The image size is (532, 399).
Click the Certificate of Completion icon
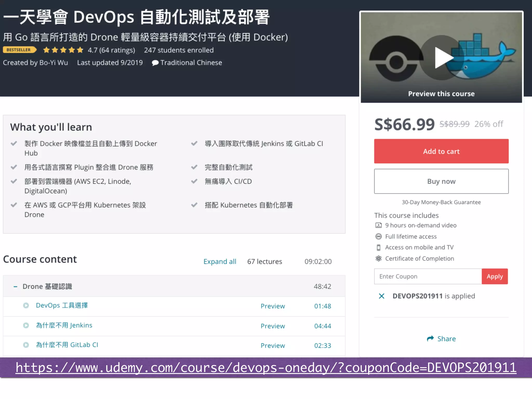(x=378, y=258)
